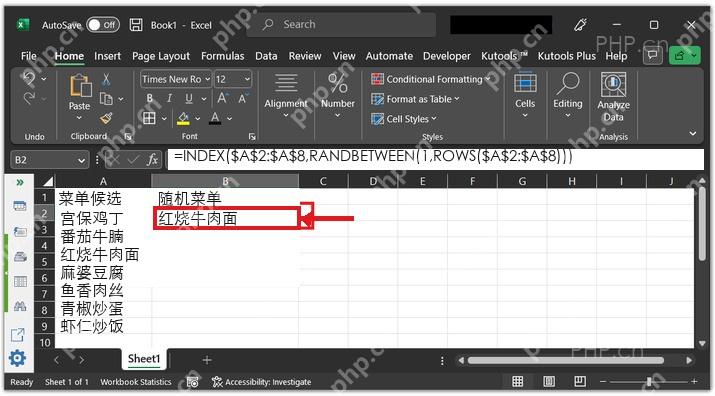This screenshot has height=396, width=715.
Task: Click the green Share button
Action: [x=685, y=56]
